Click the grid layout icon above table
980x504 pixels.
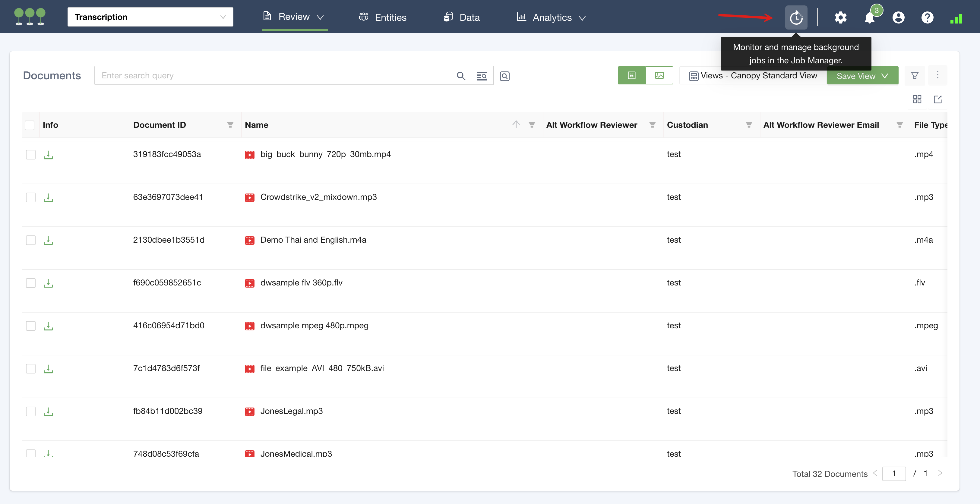[x=917, y=99]
